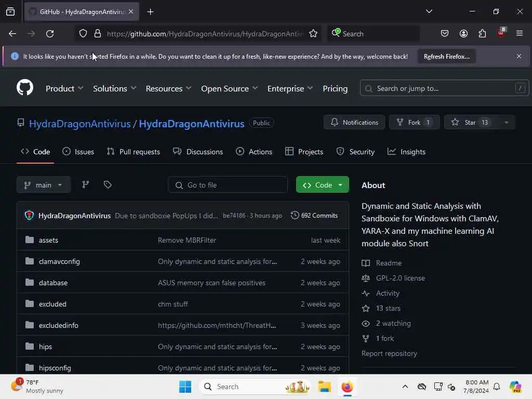Open the assets folder
The height and width of the screenshot is (399, 532).
coord(48,240)
